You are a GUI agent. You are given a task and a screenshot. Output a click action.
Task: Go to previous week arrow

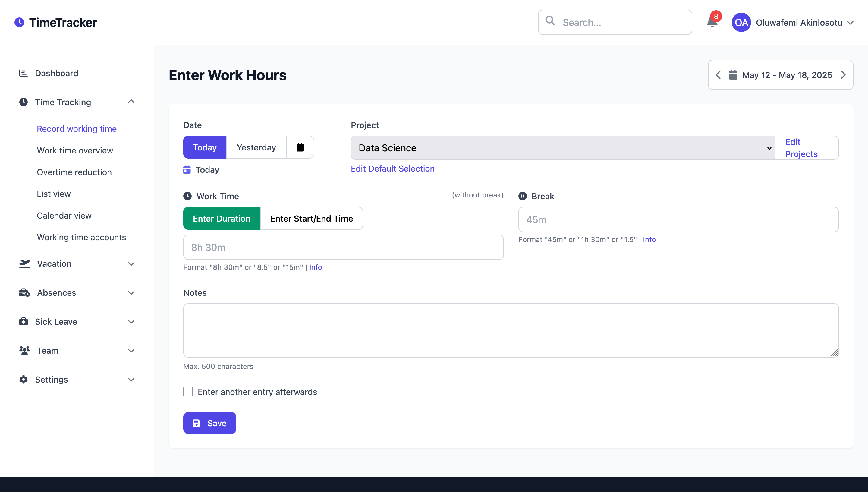pos(719,75)
